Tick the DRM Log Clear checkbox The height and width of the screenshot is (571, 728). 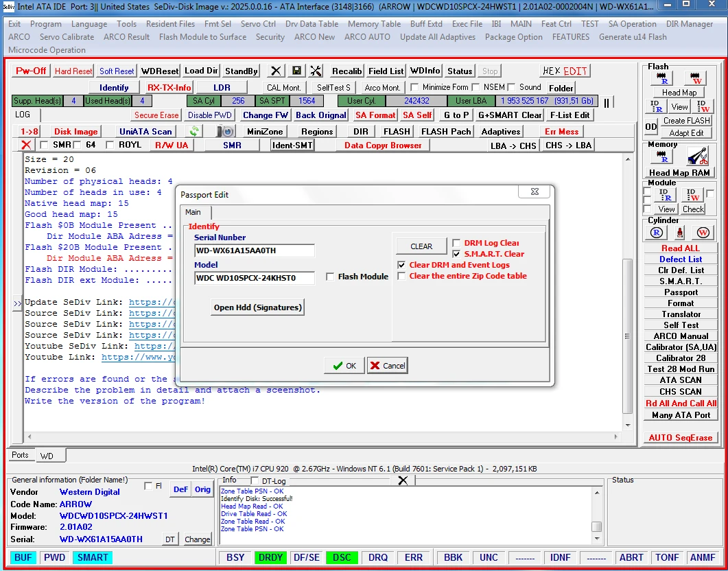pos(457,243)
